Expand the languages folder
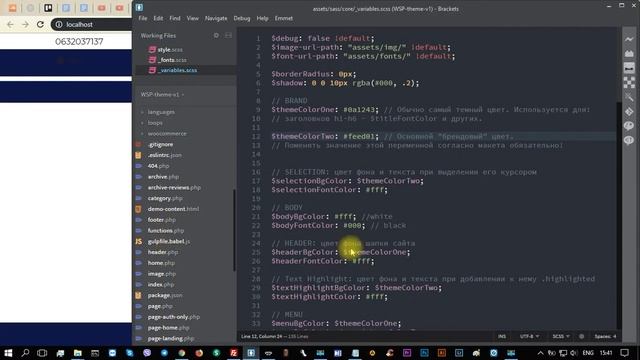The height and width of the screenshot is (360, 640). coord(161,112)
